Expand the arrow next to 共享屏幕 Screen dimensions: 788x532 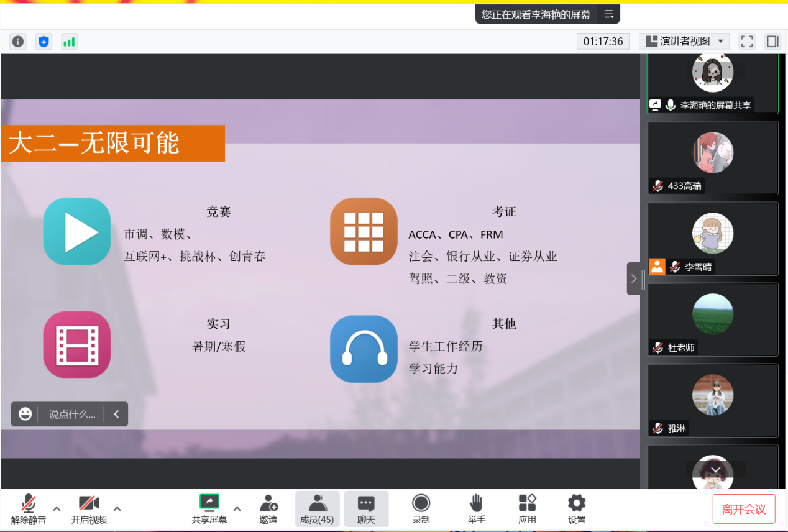tap(237, 509)
